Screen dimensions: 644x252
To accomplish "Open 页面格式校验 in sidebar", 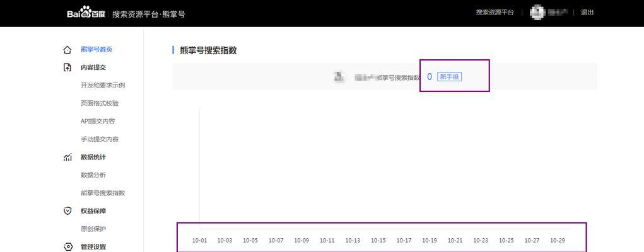I will pyautogui.click(x=100, y=103).
